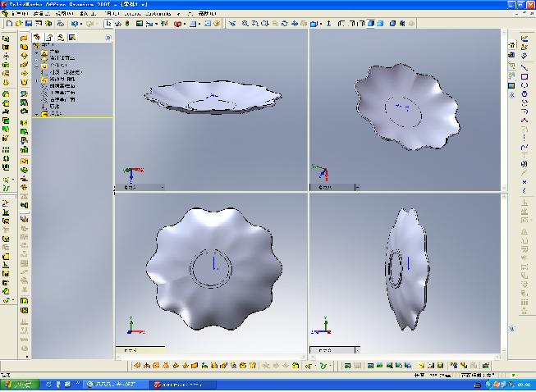Toggle the Section View button
The image size is (536, 392).
402,24
